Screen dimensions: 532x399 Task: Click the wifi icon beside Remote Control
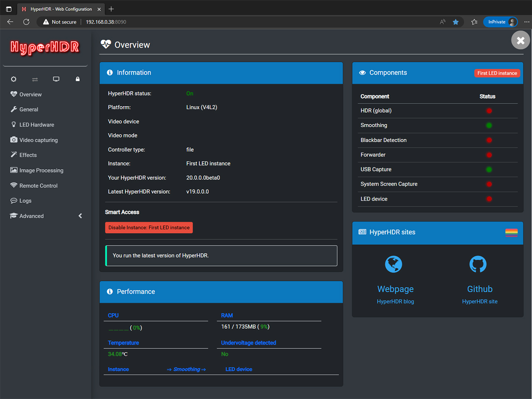point(14,185)
